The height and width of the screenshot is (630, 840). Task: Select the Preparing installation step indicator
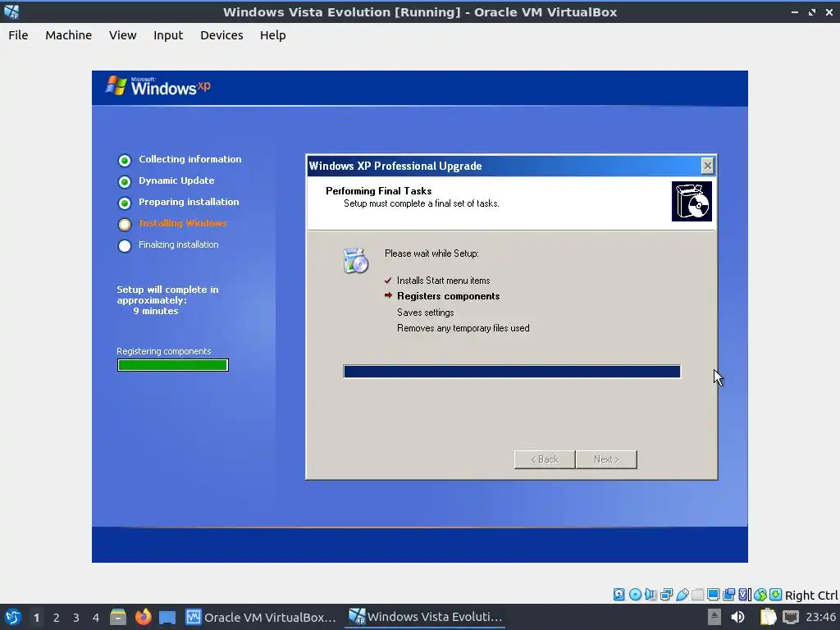125,203
